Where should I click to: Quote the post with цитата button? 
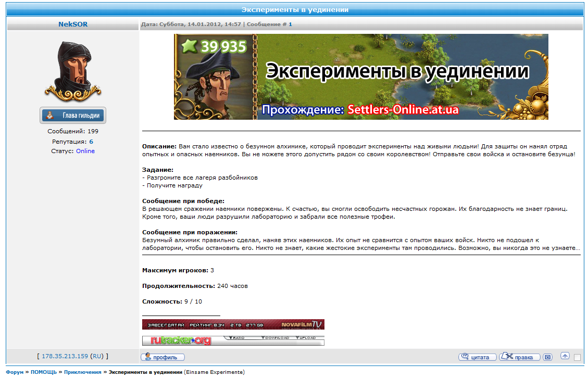[478, 357]
